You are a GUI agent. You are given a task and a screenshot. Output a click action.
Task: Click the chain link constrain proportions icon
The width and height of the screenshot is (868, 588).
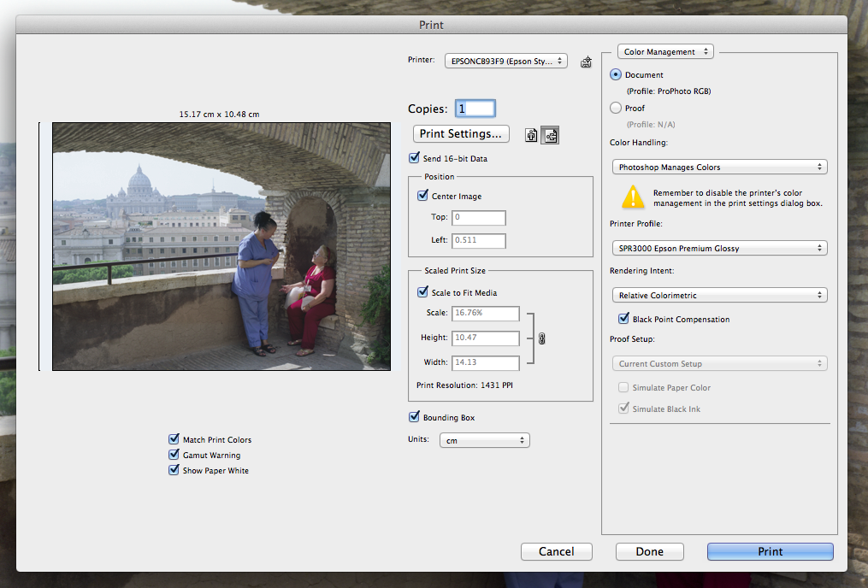coord(541,338)
